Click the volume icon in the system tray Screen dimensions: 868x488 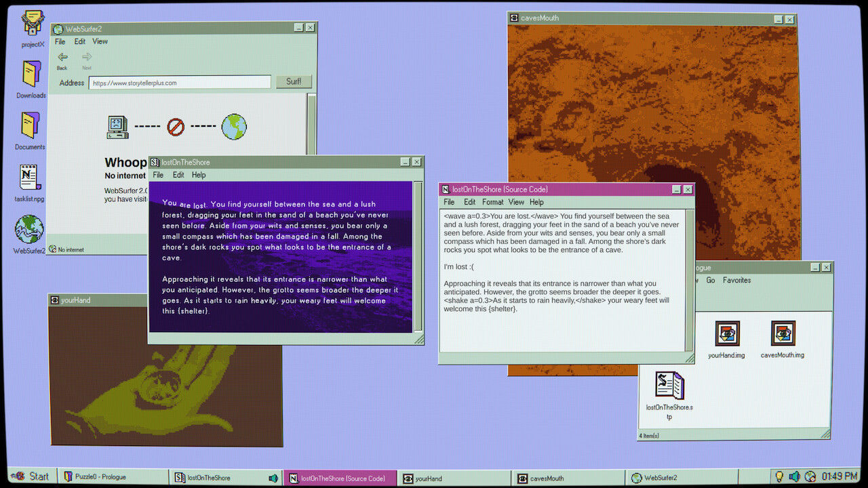793,476
